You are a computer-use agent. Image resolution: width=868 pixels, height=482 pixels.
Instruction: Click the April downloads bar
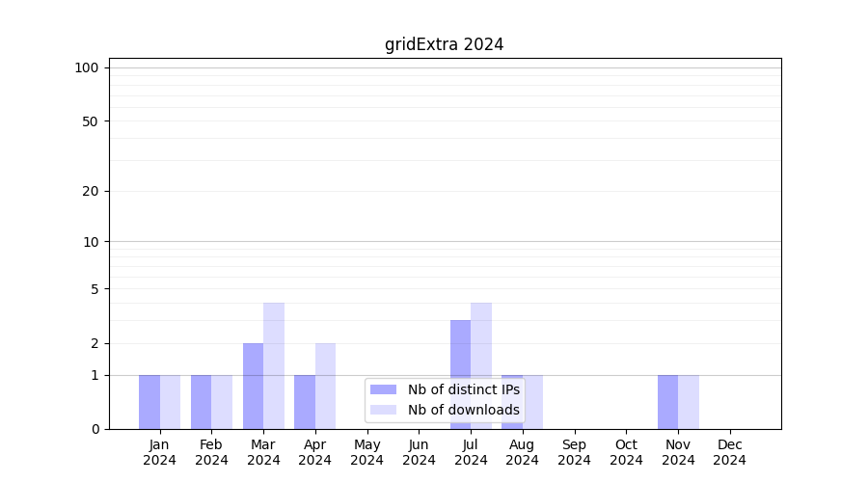pos(325,386)
